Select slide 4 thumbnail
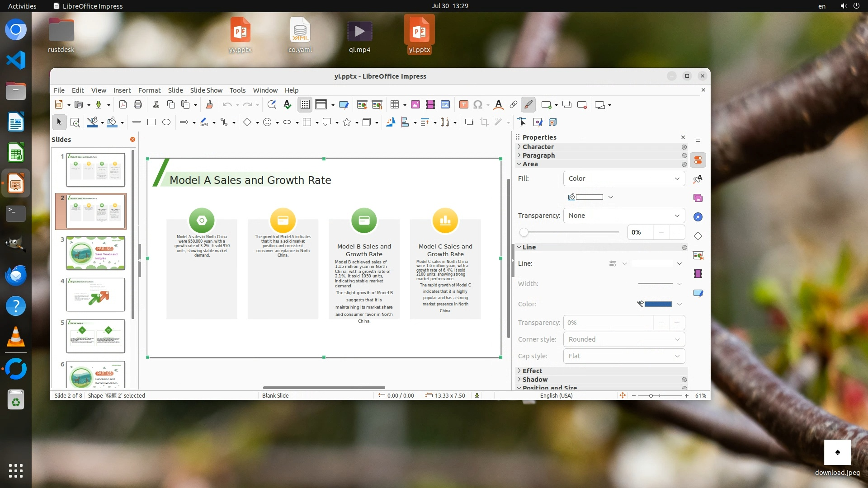Viewport: 868px width, 488px height. click(x=95, y=295)
